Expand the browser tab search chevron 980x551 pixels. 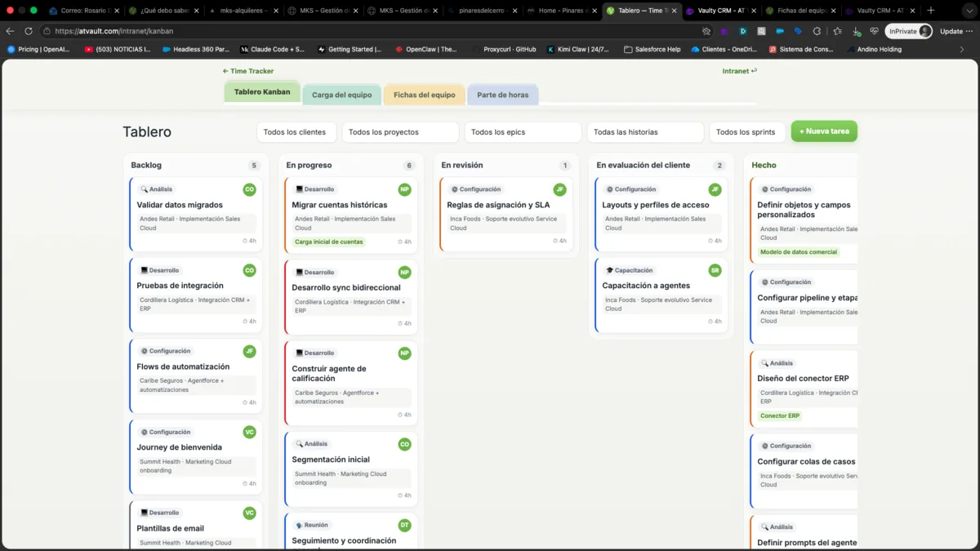pos(968,11)
